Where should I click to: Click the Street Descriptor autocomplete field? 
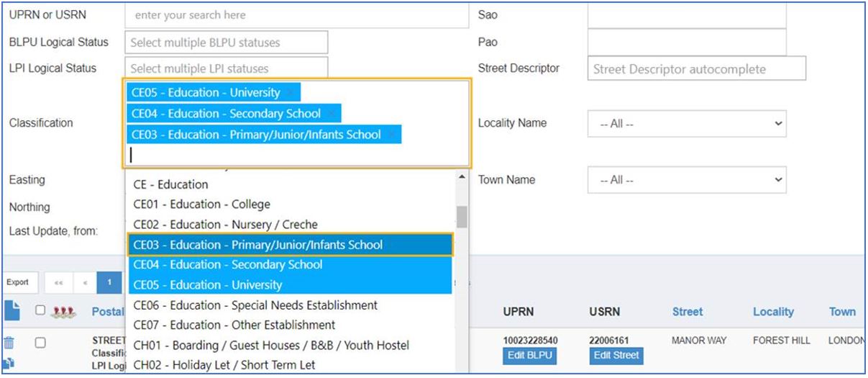[696, 69]
